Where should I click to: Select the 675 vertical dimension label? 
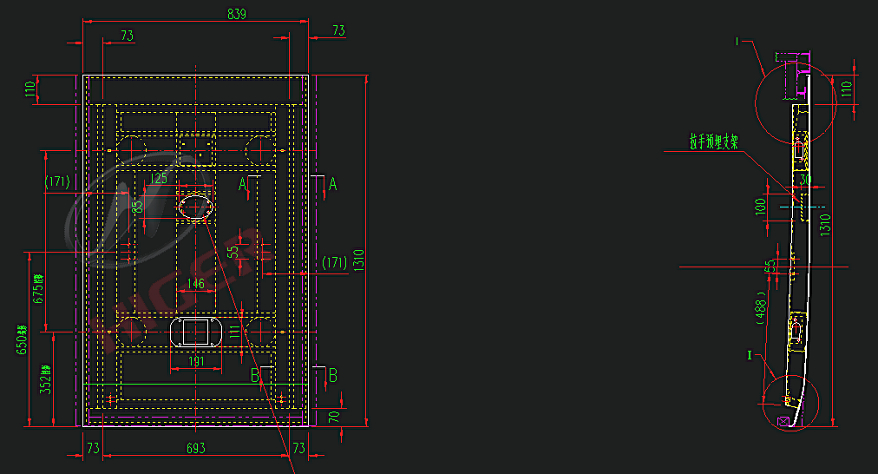40,288
